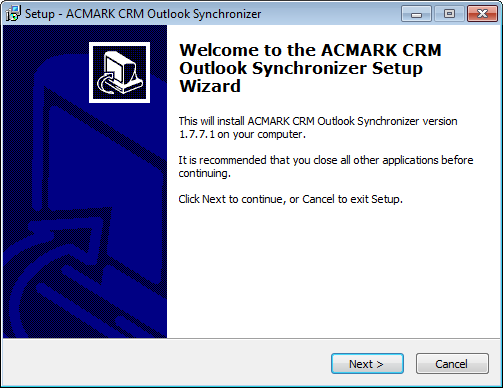
Task: Click the 'Welcome to the ACMARK CRM' heading line
Action: coord(310,50)
